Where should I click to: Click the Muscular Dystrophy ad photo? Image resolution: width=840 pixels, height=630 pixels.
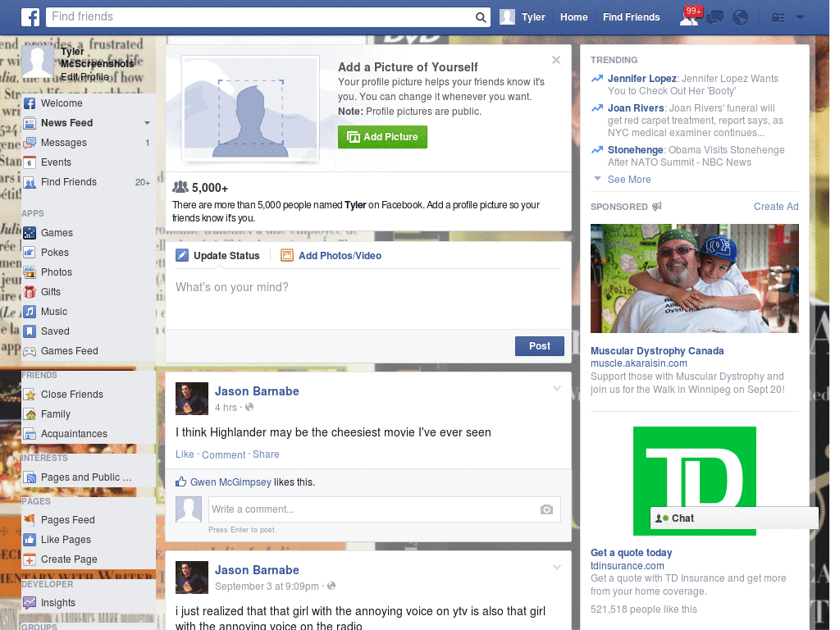point(694,279)
